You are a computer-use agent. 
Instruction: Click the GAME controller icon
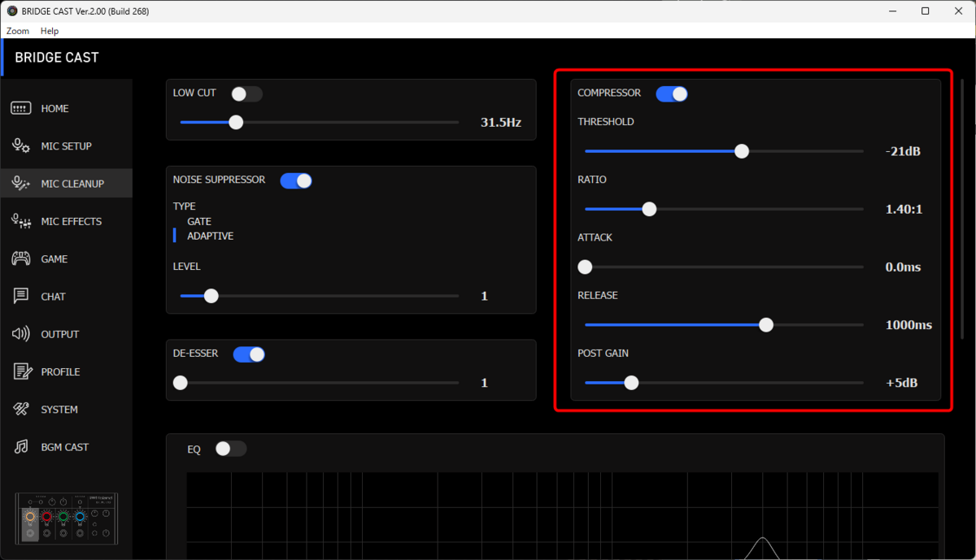[x=21, y=258]
